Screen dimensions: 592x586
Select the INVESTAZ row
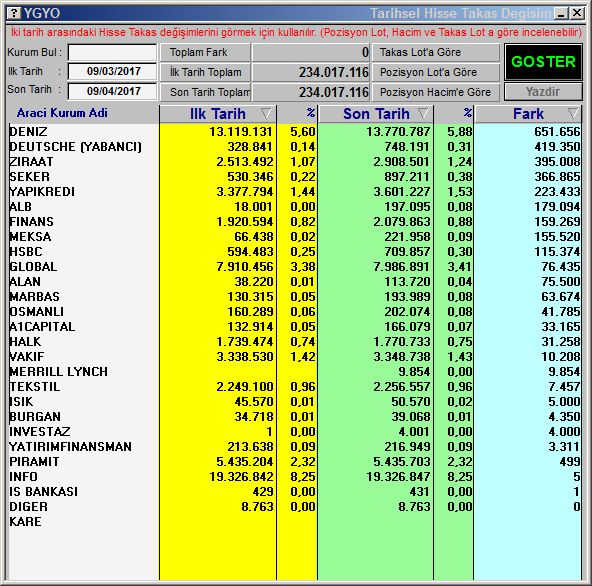[x=294, y=432]
